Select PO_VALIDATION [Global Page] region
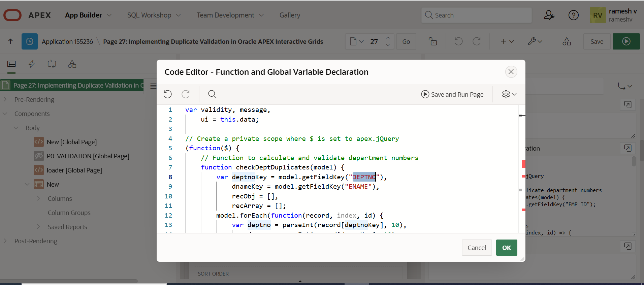The height and width of the screenshot is (285, 644). click(x=88, y=156)
